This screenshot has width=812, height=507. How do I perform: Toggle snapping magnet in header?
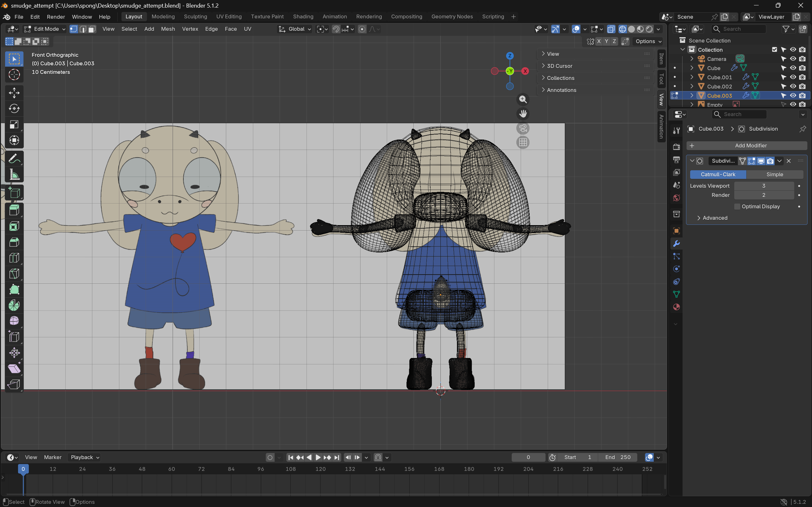point(336,29)
